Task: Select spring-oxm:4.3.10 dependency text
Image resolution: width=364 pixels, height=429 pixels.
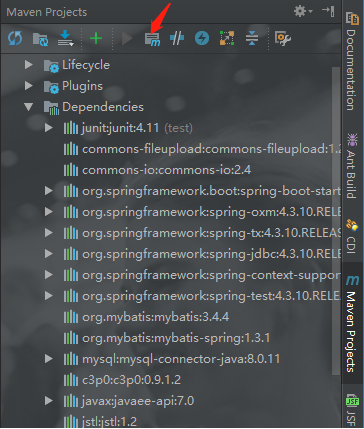Action: click(211, 212)
